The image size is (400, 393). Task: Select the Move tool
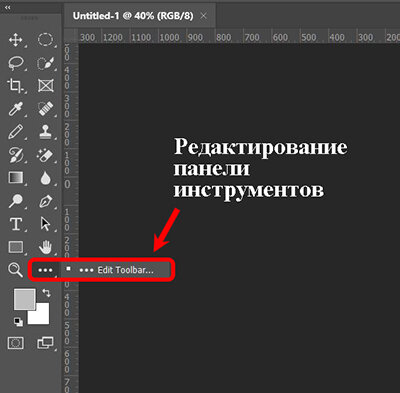(x=16, y=40)
